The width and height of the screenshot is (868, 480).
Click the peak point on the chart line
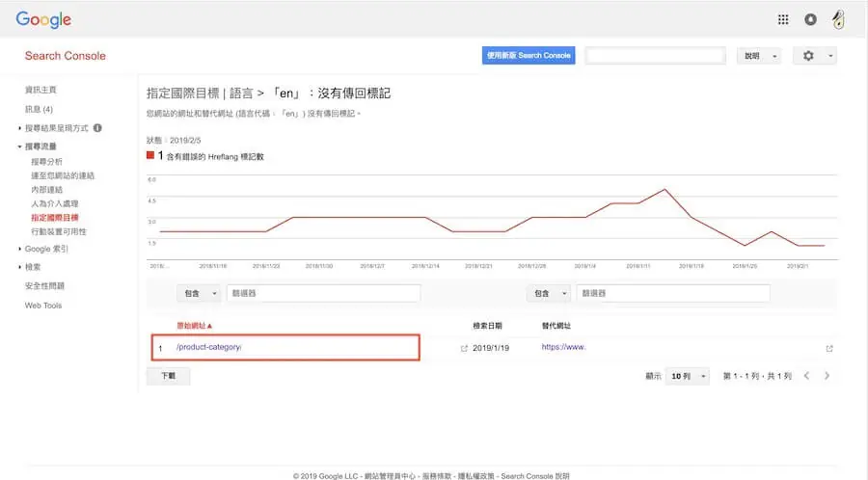665,190
